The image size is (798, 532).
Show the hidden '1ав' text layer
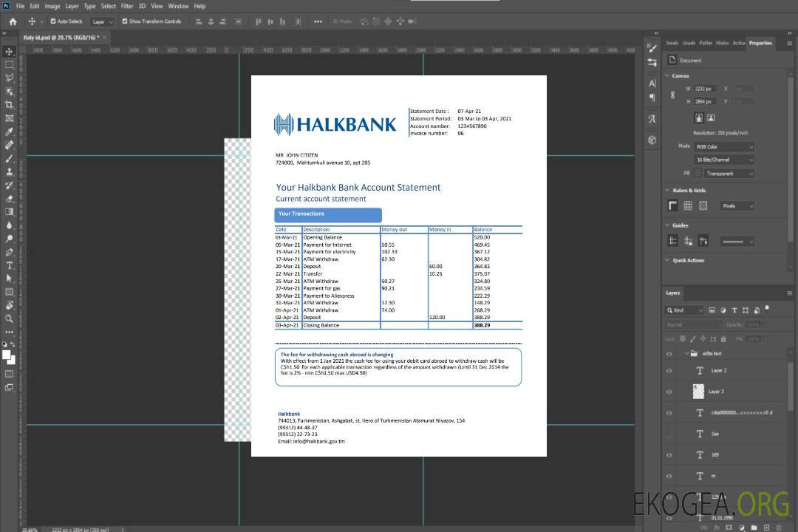(x=669, y=434)
